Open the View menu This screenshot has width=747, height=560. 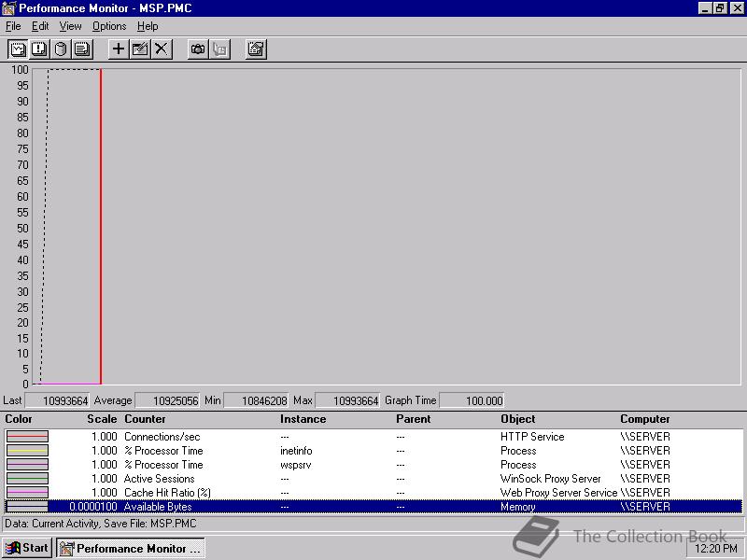coord(70,26)
